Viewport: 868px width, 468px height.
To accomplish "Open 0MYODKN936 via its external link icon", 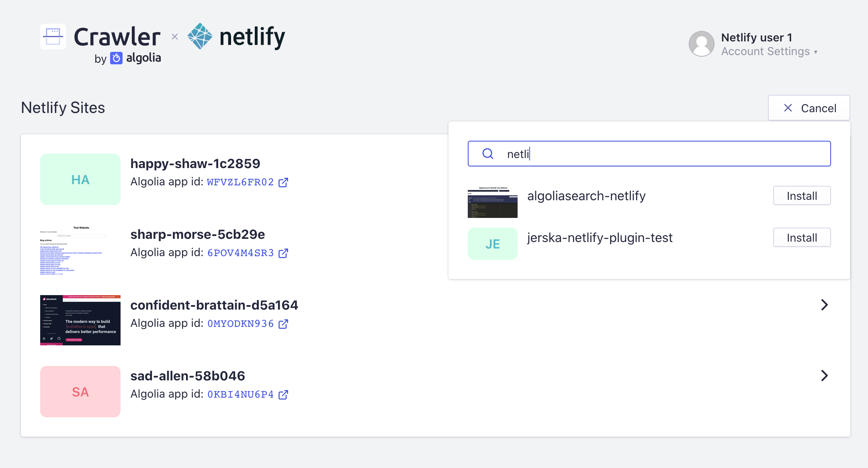I will click(x=284, y=324).
